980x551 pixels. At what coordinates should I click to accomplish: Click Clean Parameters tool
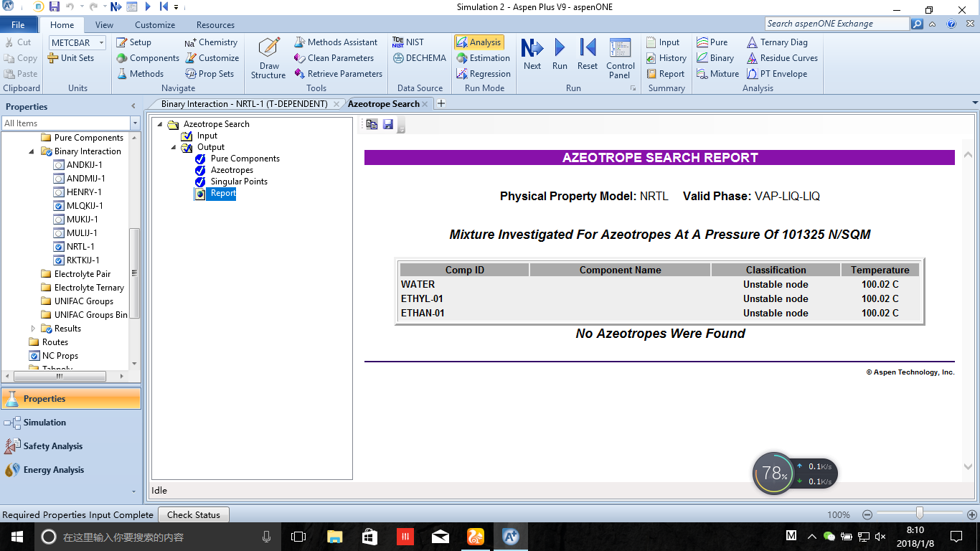click(x=334, y=58)
